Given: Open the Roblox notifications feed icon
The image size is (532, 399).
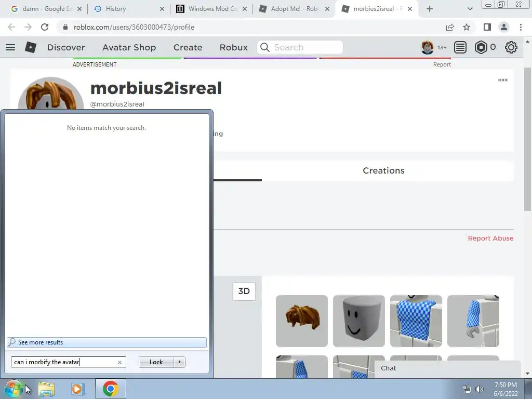Looking at the screenshot, I should click(460, 47).
